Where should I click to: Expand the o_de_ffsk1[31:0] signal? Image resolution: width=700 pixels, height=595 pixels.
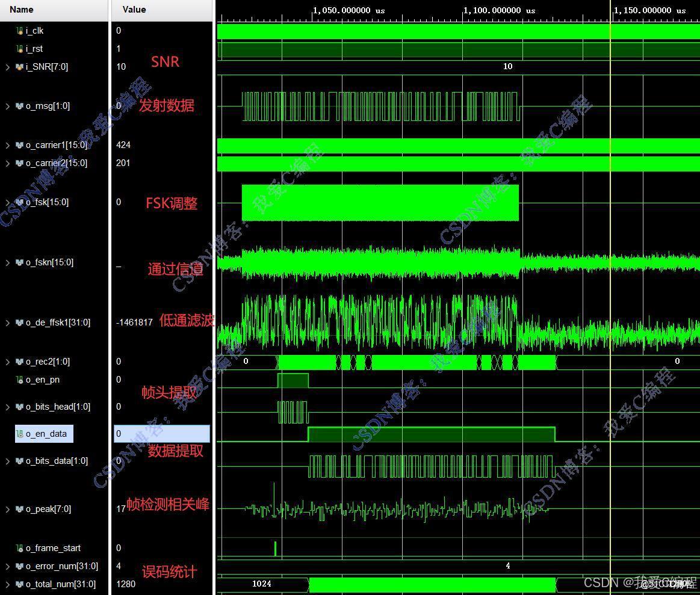8,322
